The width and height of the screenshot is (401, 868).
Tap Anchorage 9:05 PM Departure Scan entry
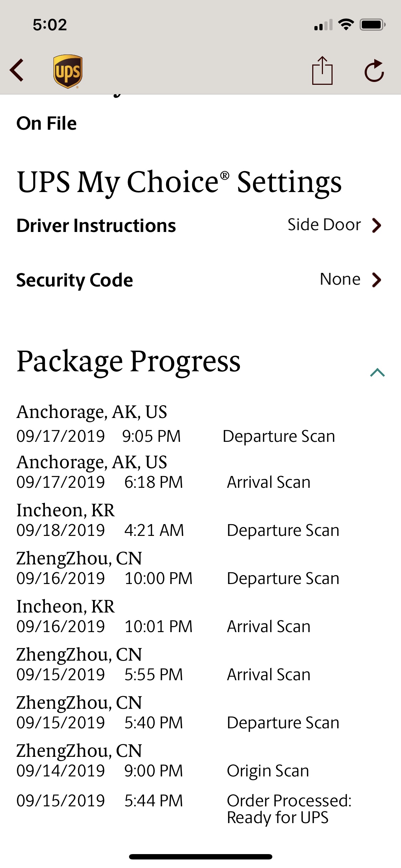279,436
